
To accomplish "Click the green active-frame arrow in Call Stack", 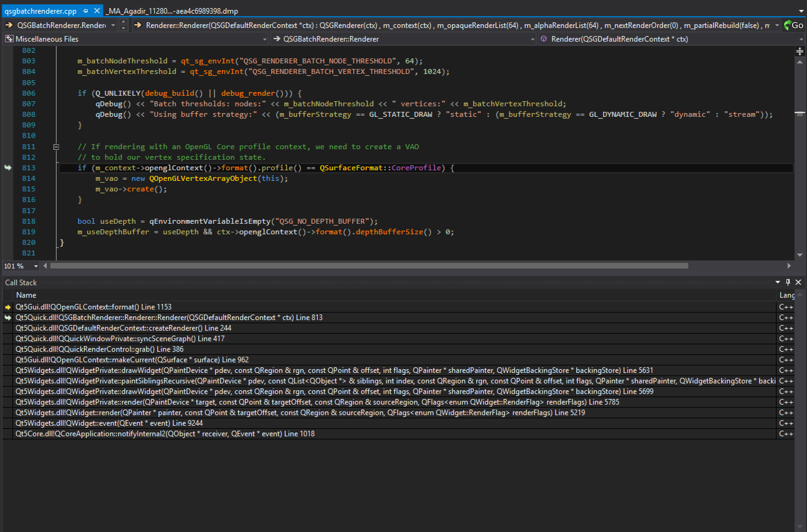I will pyautogui.click(x=8, y=318).
